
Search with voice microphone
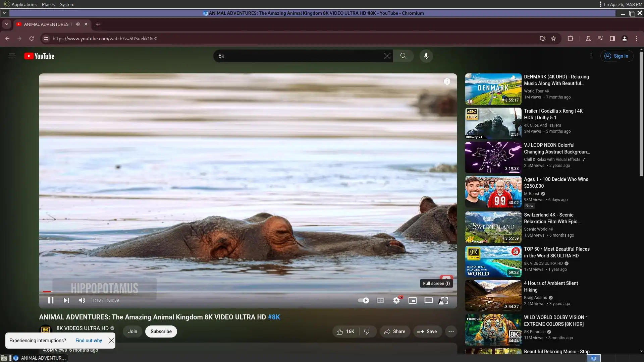[x=426, y=56]
